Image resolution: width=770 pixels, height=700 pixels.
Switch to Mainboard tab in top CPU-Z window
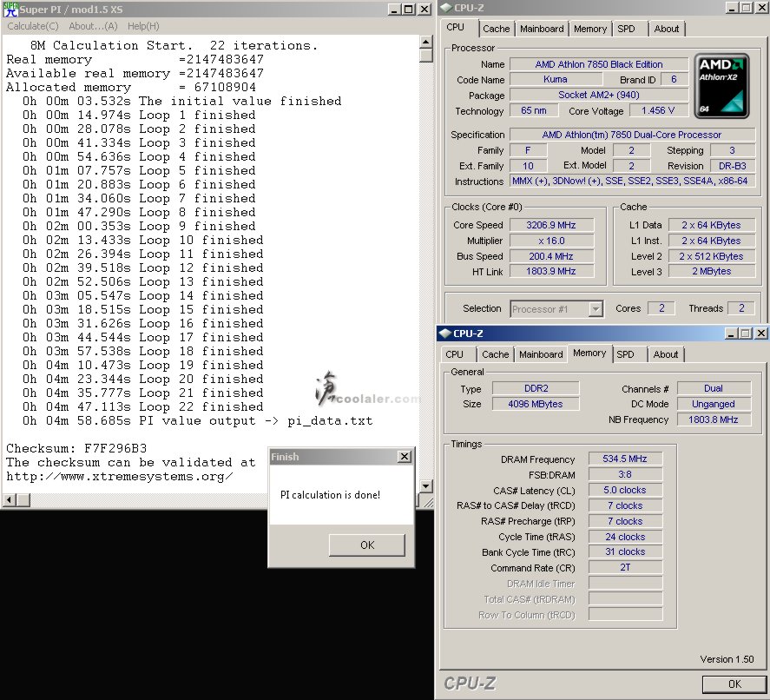[x=542, y=29]
